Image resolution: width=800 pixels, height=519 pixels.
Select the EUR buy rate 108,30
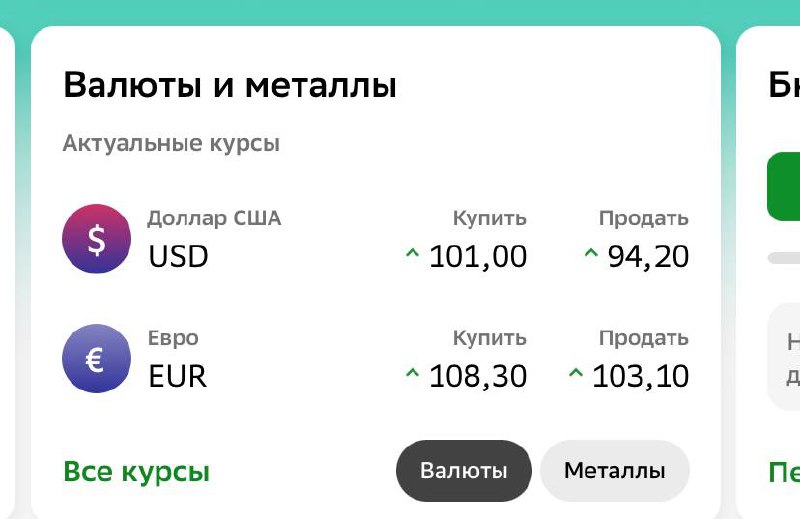click(x=478, y=377)
